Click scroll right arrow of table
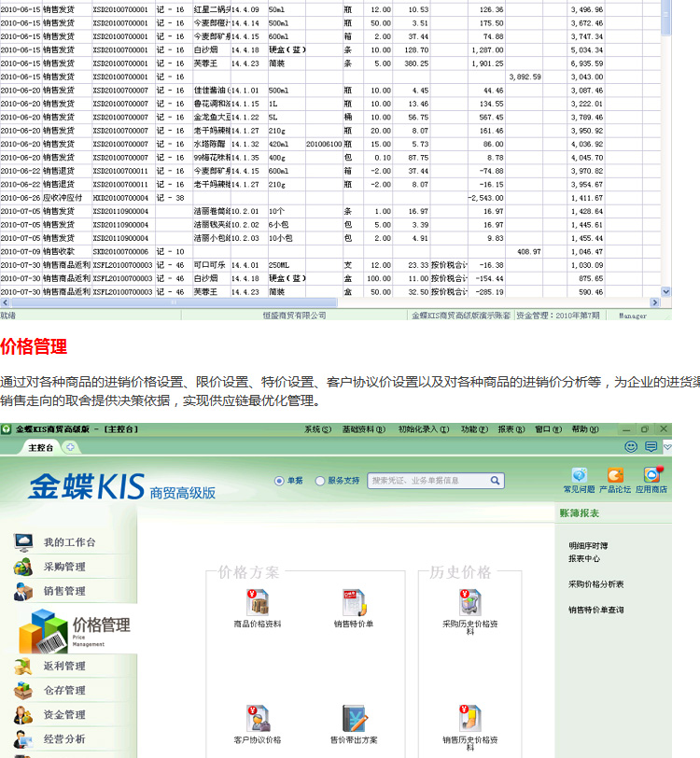This screenshot has width=700, height=758. (x=654, y=302)
